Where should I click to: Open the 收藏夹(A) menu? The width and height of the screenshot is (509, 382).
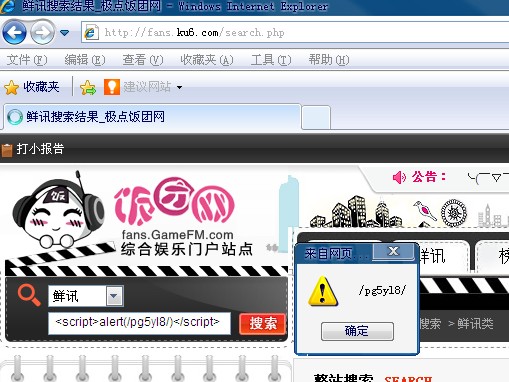tap(207, 60)
